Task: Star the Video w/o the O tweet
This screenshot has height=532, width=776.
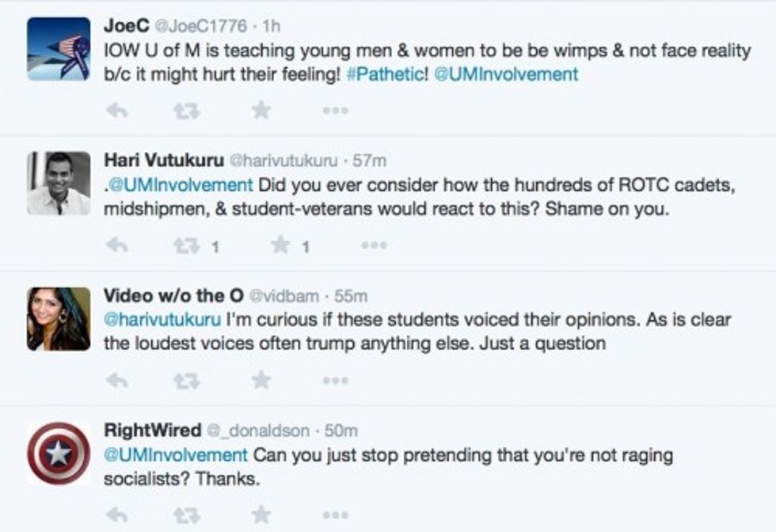Action: click(x=261, y=381)
